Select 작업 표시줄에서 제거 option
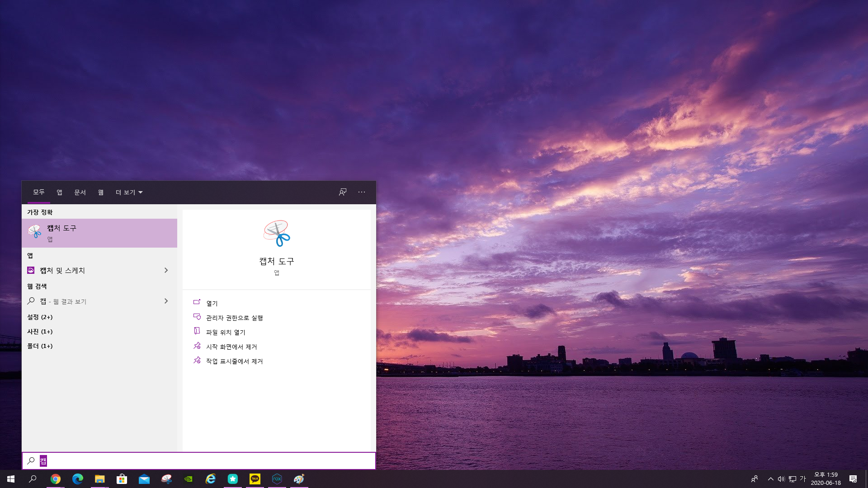868x488 pixels. (x=234, y=361)
